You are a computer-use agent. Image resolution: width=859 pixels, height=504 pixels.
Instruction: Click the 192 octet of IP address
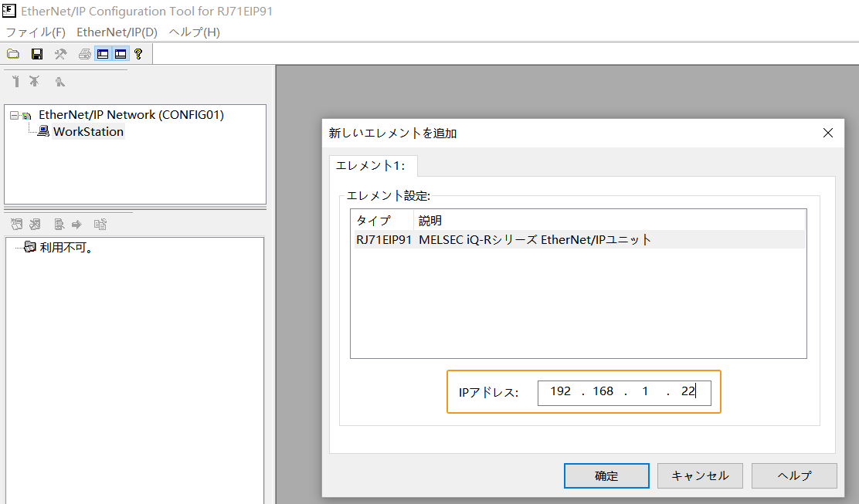point(560,391)
